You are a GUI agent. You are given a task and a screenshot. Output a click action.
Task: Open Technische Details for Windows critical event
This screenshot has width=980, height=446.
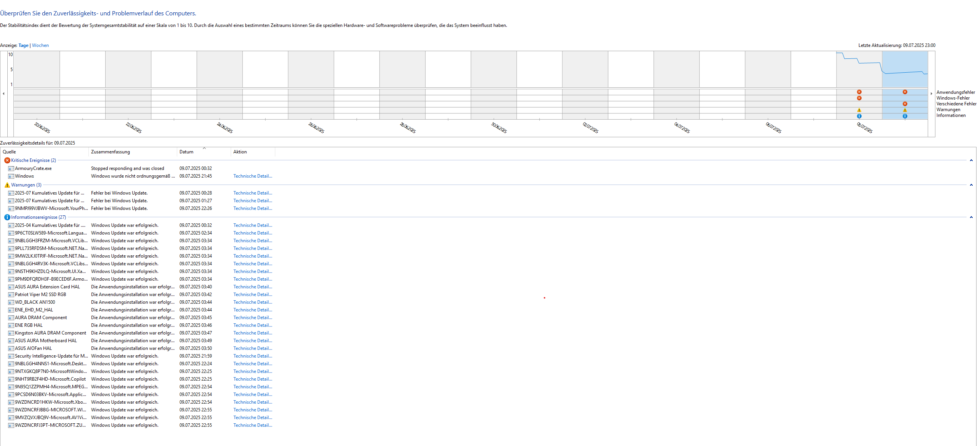(x=252, y=176)
